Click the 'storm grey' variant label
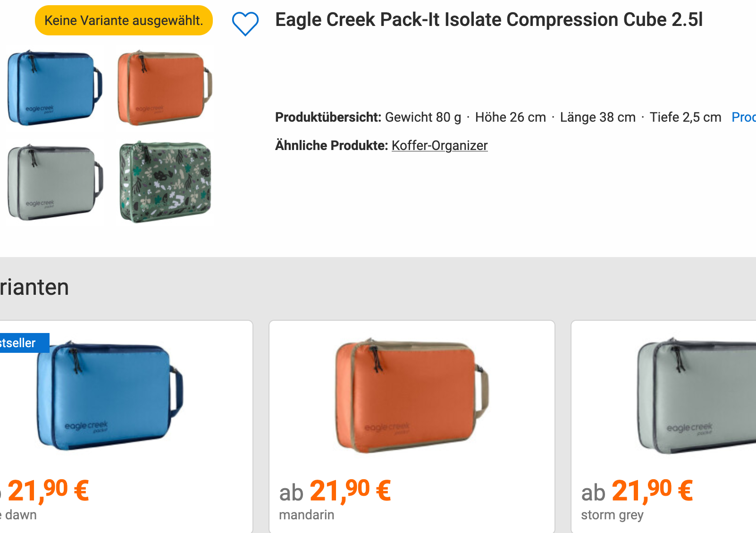The image size is (756, 533). 612,515
